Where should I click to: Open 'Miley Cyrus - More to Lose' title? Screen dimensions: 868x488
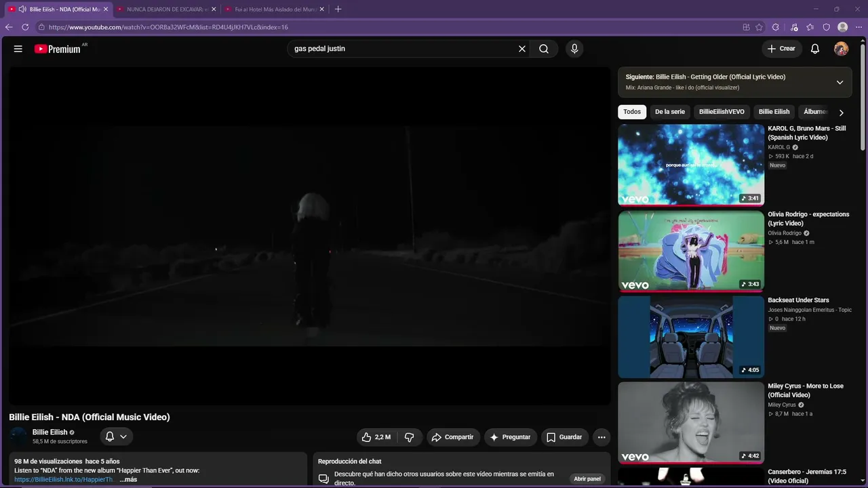point(806,390)
